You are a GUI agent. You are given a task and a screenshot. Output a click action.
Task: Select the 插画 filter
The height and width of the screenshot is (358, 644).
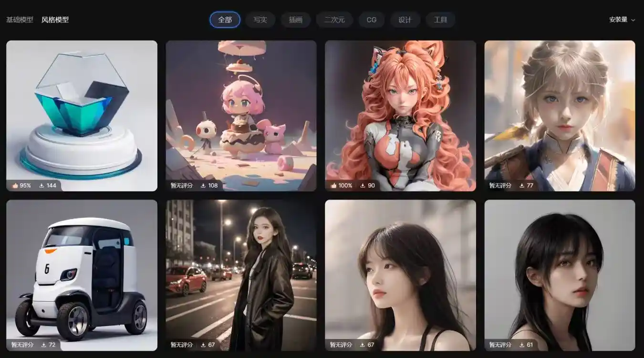coord(296,20)
